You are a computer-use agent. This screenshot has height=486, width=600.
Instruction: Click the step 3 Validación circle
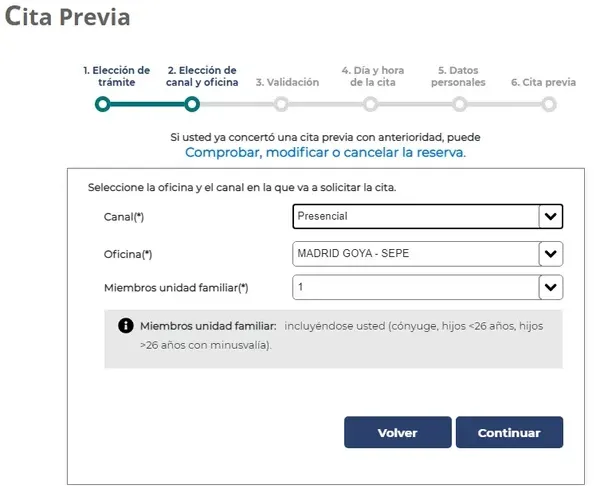[281, 104]
